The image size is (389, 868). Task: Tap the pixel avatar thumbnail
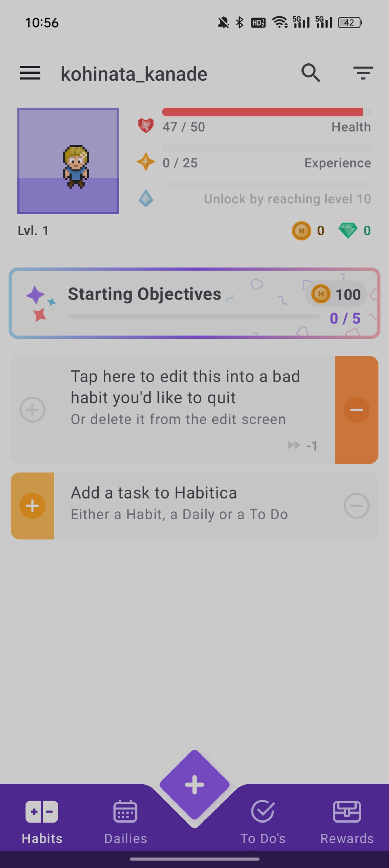[68, 161]
